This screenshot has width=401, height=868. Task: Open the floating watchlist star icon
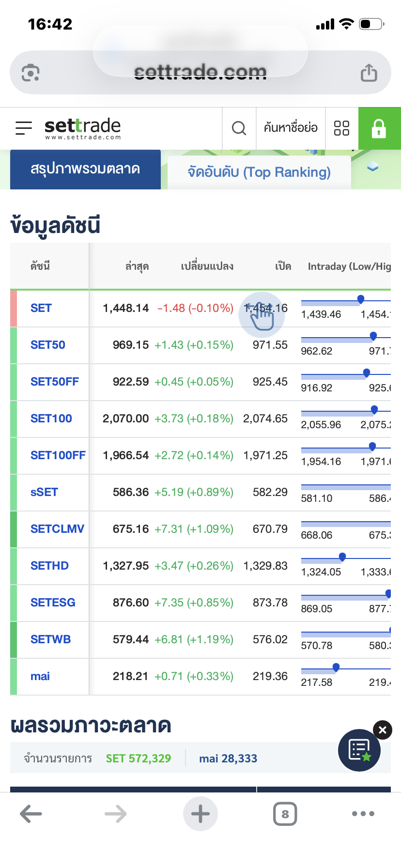pyautogui.click(x=359, y=750)
